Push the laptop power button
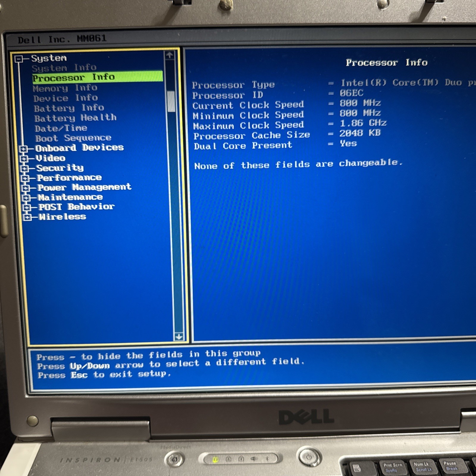 (x=309, y=457)
